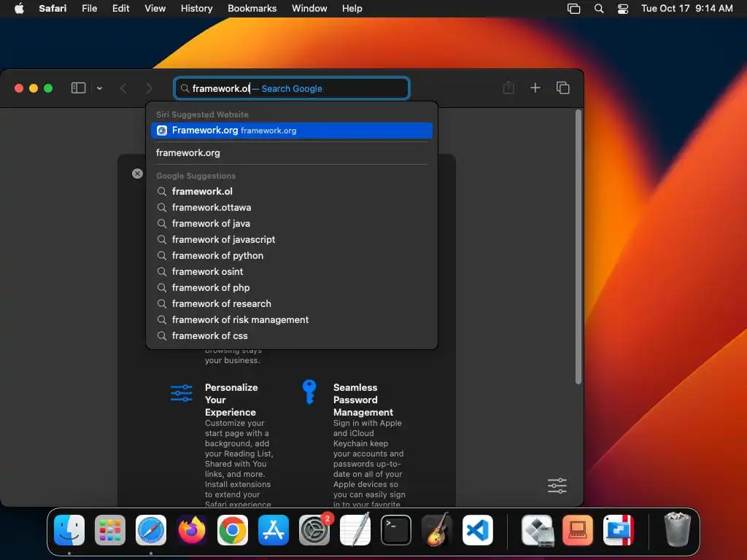
Task: Open Trash from the Dock
Action: tap(678, 529)
